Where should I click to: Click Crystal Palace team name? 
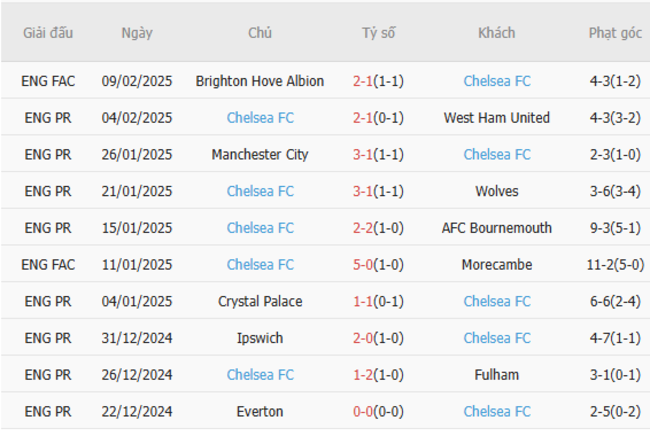260,301
